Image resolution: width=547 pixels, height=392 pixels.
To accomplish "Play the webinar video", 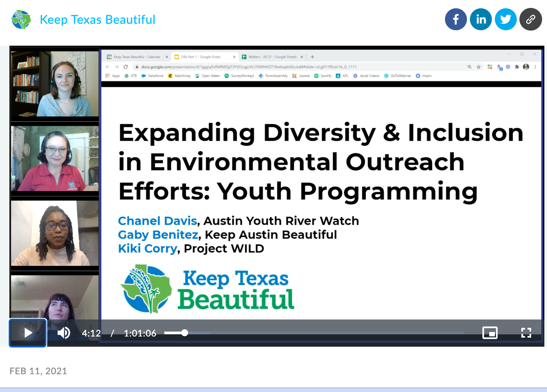I will (28, 333).
